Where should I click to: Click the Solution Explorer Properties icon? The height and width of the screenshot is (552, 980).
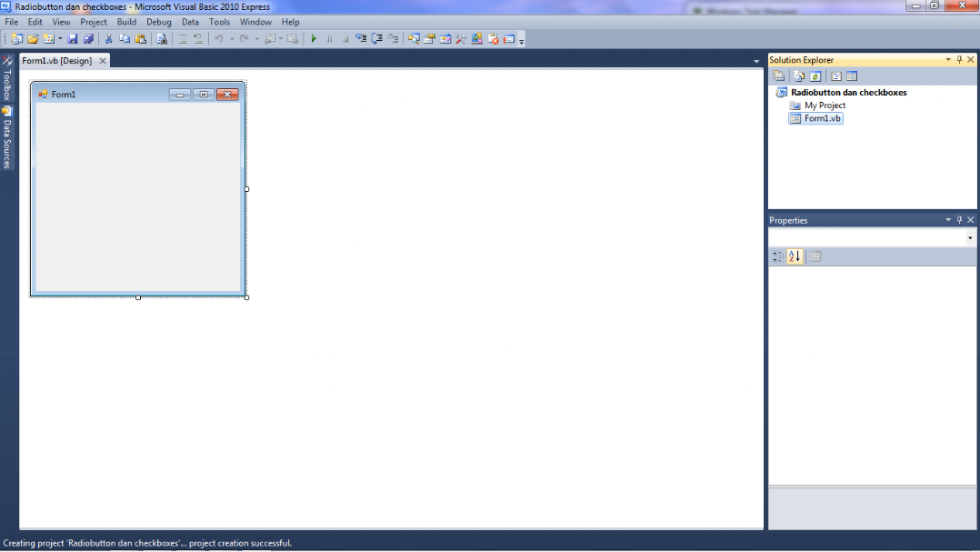click(779, 76)
